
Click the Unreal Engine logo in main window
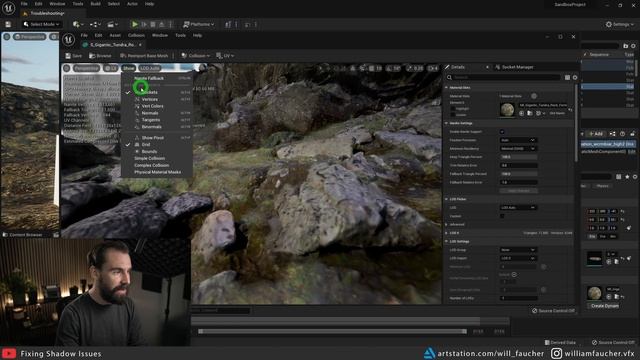9,8
